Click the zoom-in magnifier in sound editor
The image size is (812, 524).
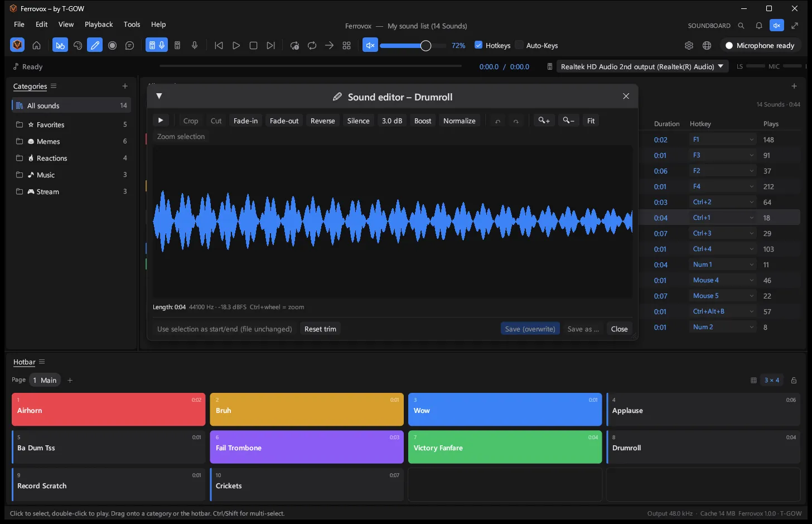544,121
